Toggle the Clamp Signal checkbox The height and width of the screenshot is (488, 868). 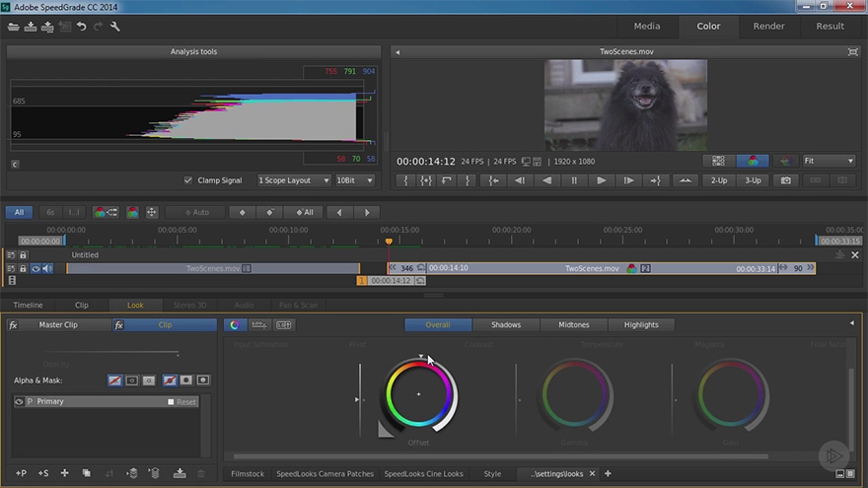coord(188,180)
